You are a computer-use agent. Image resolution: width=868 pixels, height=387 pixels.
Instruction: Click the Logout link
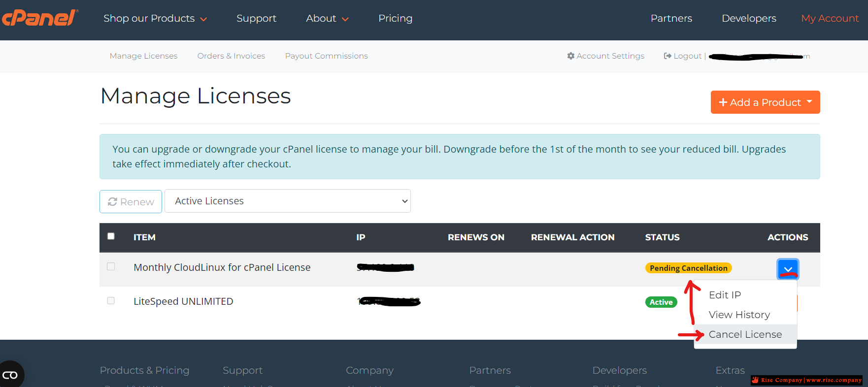point(682,56)
